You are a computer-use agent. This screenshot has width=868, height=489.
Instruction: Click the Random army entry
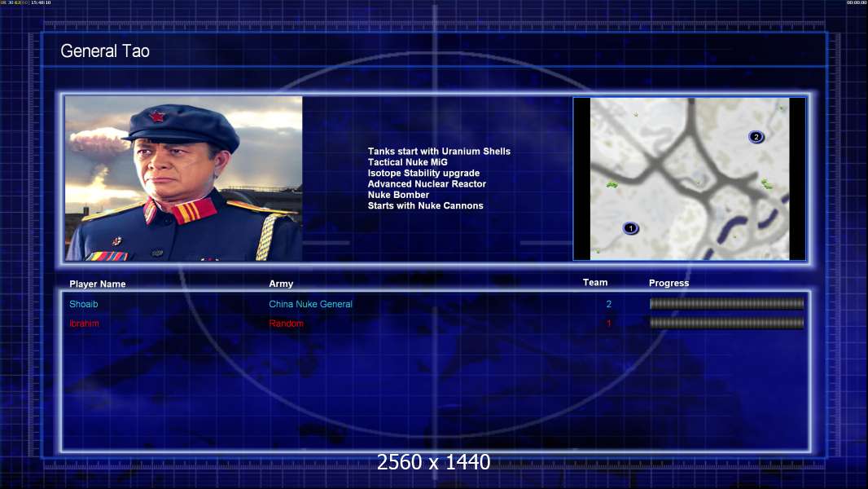(x=286, y=324)
